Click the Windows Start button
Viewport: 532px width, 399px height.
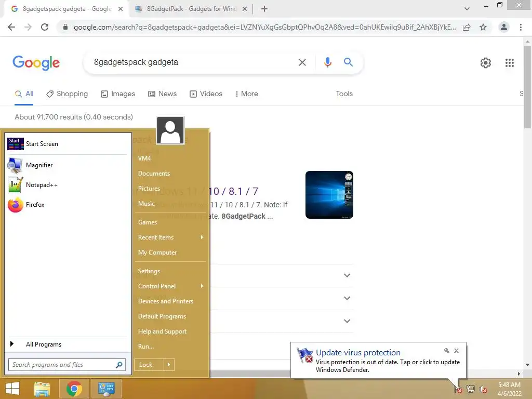click(12, 389)
